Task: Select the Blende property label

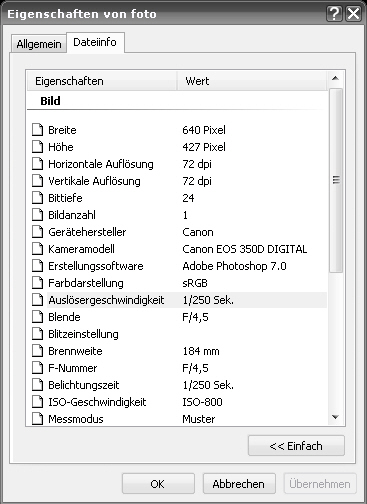Action: [x=64, y=317]
